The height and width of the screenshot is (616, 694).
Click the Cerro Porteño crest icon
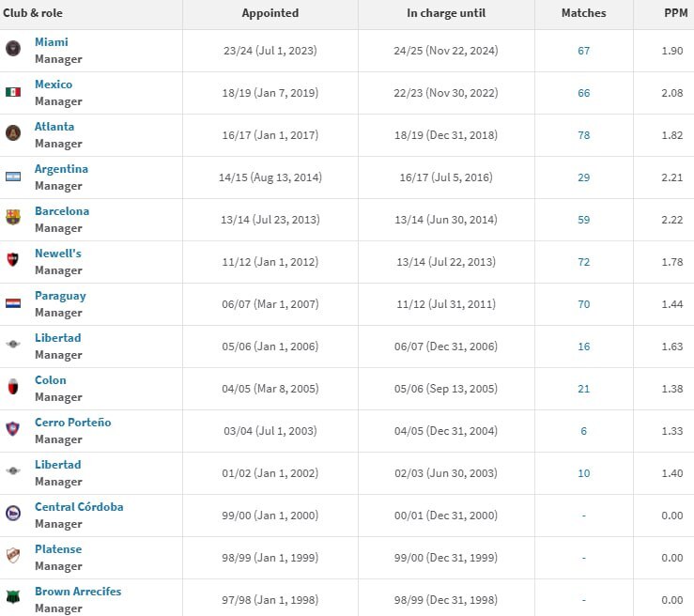(x=13, y=429)
